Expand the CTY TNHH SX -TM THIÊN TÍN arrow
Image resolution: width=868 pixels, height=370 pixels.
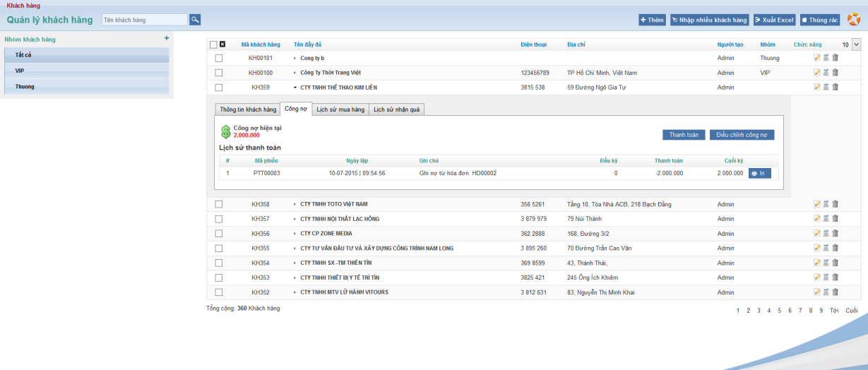295,263
